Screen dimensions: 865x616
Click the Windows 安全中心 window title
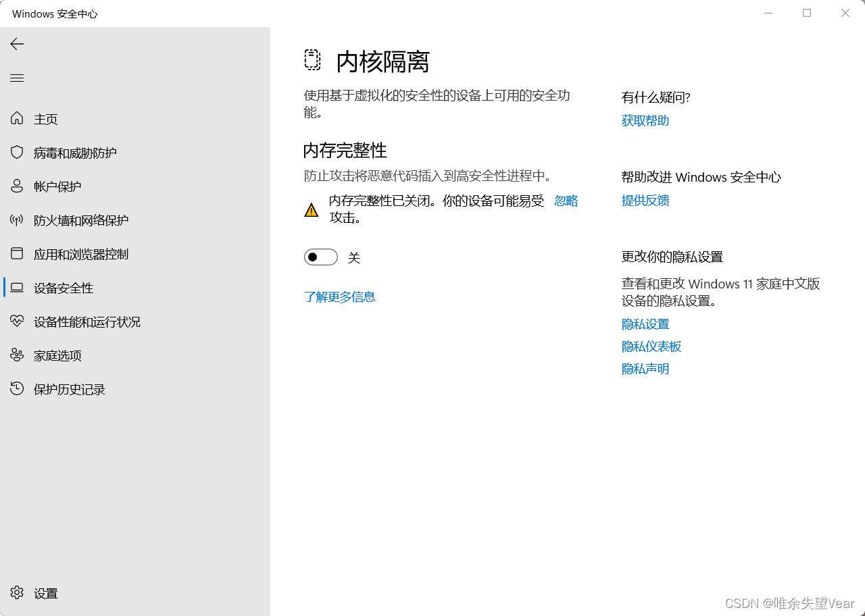point(55,14)
